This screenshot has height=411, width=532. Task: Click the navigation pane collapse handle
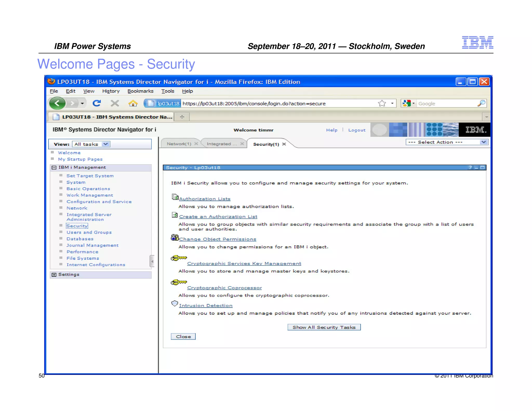(152, 261)
